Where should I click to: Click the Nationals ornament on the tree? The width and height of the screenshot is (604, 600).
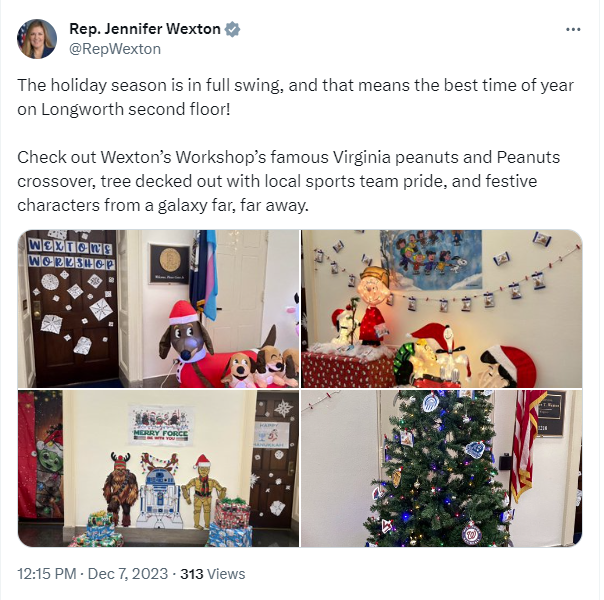coord(471,534)
